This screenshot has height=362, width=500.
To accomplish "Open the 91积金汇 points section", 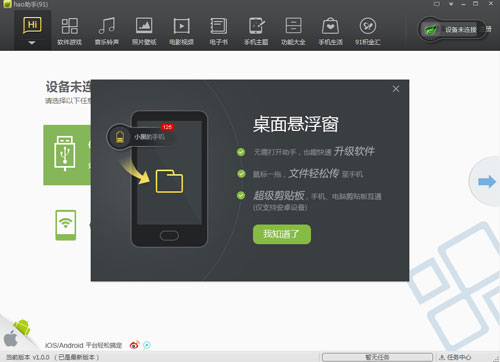I will (x=368, y=31).
